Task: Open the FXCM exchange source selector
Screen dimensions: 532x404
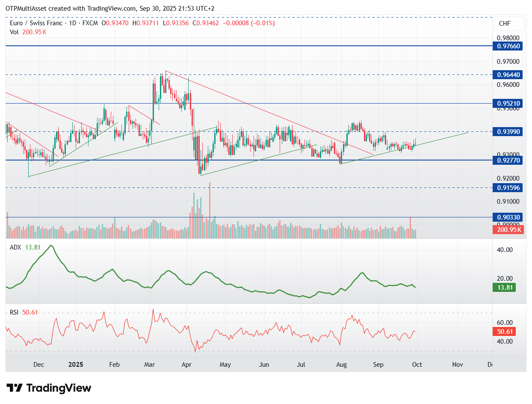Action: 91,24
